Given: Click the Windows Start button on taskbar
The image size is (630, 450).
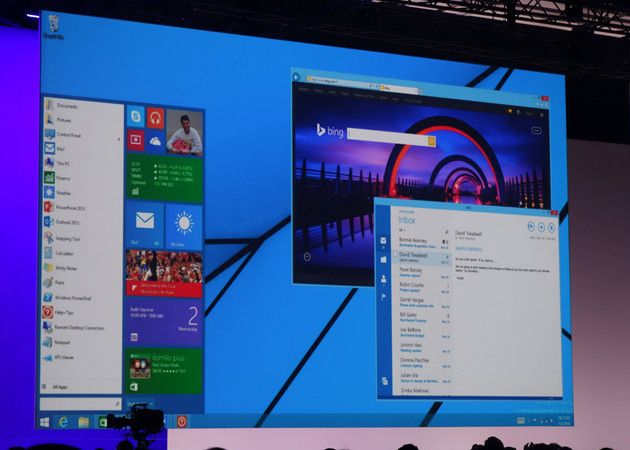Looking at the screenshot, I should [x=45, y=421].
